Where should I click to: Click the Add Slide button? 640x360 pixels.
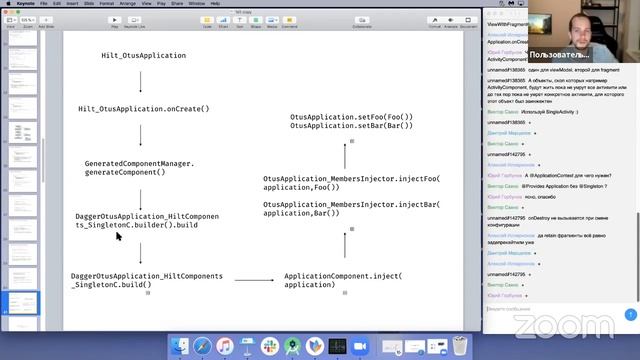click(x=46, y=20)
